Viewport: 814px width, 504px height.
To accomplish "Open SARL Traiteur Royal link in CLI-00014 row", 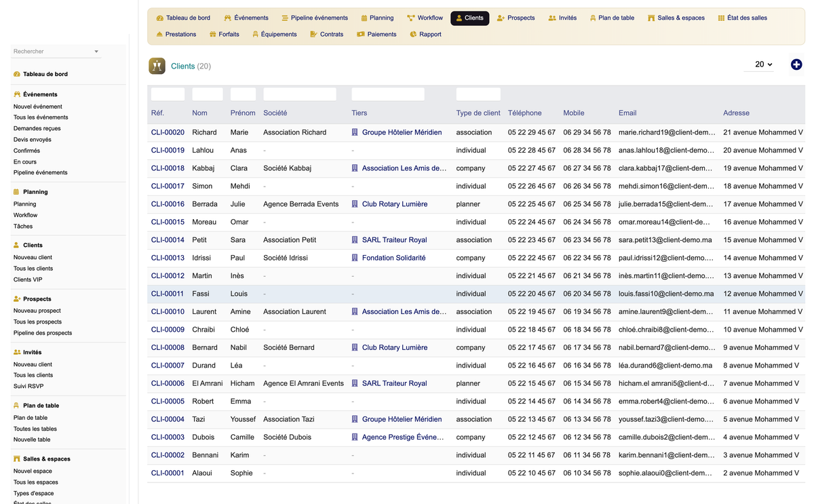I will click(x=395, y=240).
